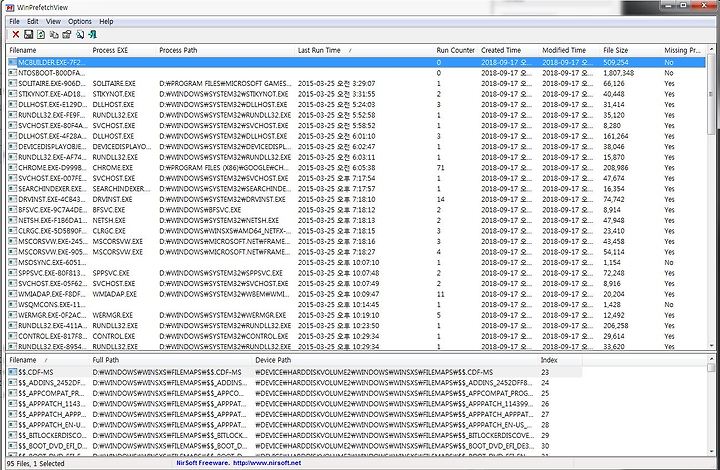Select the SEARCHINDEXER.EXE prefetch row
720x470 pixels.
click(356, 189)
